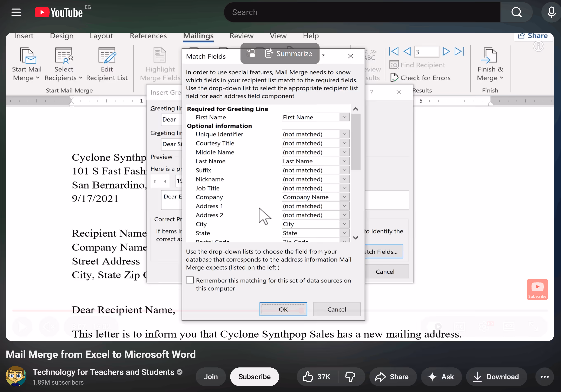This screenshot has height=392, width=561.
Task: Click the YouTube search input field
Action: (x=362, y=12)
